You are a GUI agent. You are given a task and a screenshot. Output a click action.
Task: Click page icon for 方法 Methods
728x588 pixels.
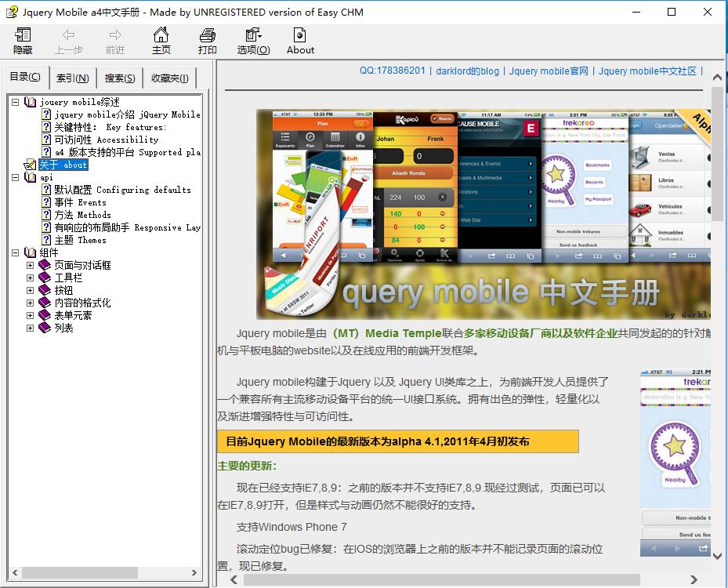point(46,215)
